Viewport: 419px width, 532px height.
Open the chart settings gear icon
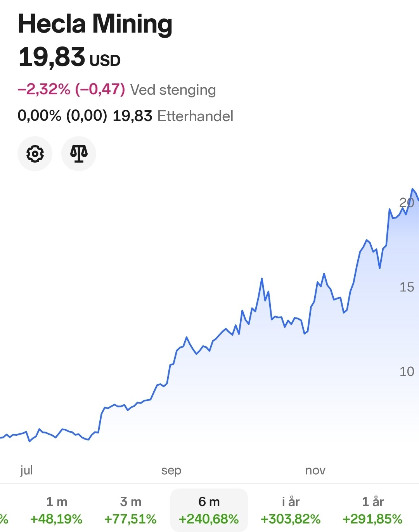[35, 154]
